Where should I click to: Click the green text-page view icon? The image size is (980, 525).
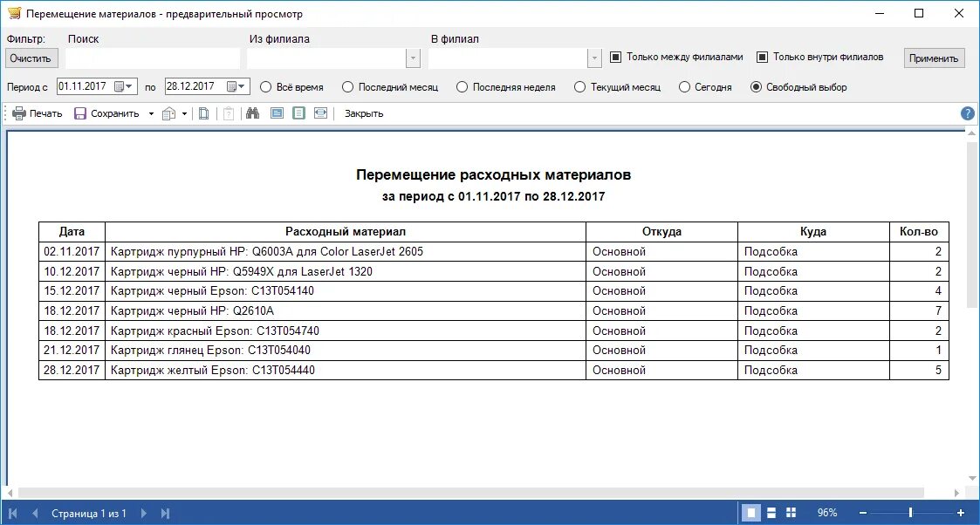pyautogui.click(x=298, y=113)
